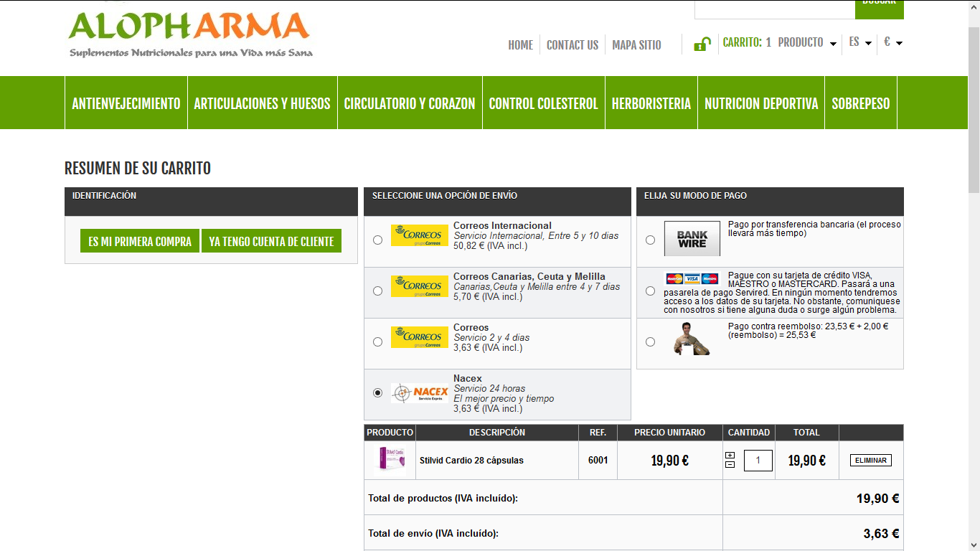Select credit card payment radio button
This screenshot has width=980, height=551.
pyautogui.click(x=650, y=291)
